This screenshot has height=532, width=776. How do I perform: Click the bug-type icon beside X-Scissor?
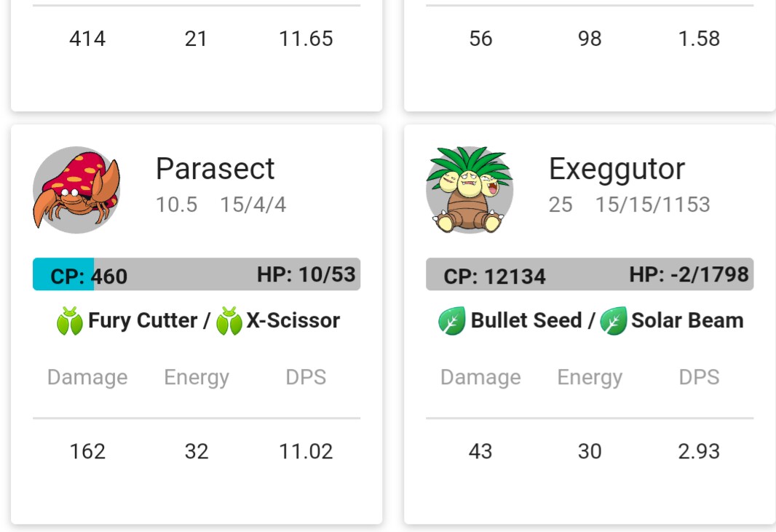tap(229, 321)
